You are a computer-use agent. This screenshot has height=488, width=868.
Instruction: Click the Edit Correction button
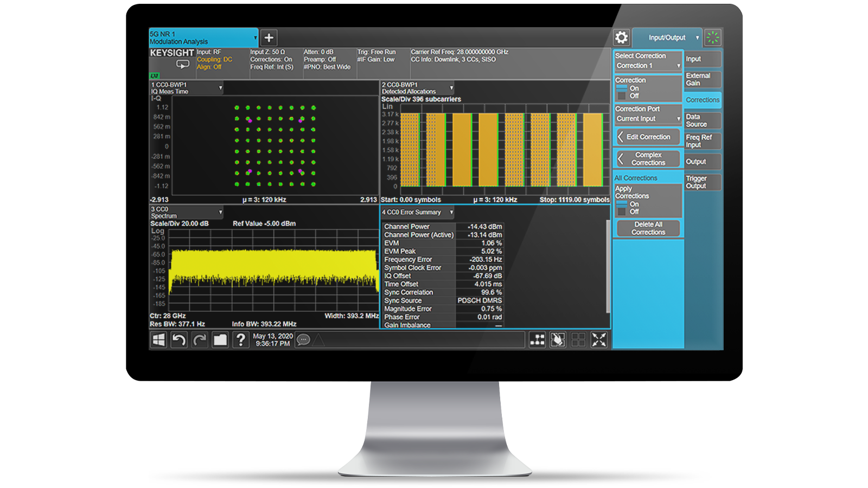(648, 137)
